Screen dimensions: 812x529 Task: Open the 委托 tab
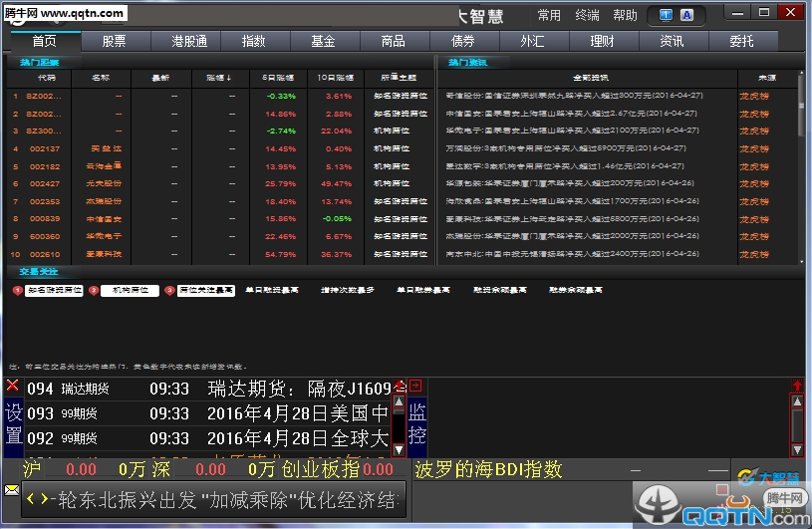[x=742, y=41]
